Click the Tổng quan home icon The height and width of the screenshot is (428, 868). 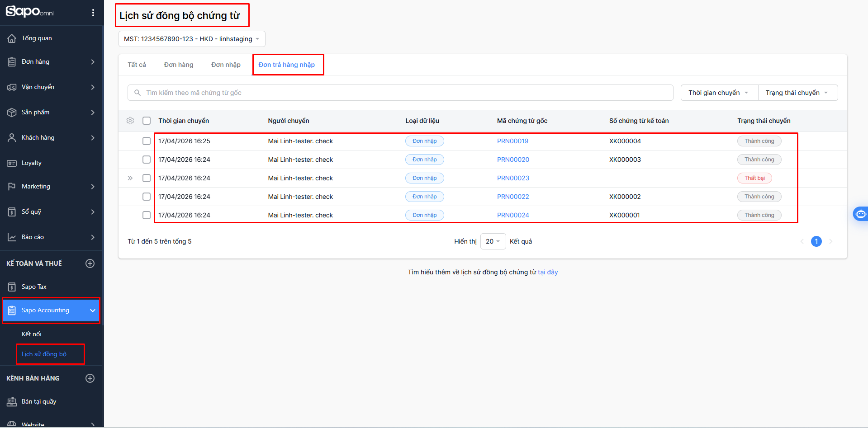click(x=12, y=38)
